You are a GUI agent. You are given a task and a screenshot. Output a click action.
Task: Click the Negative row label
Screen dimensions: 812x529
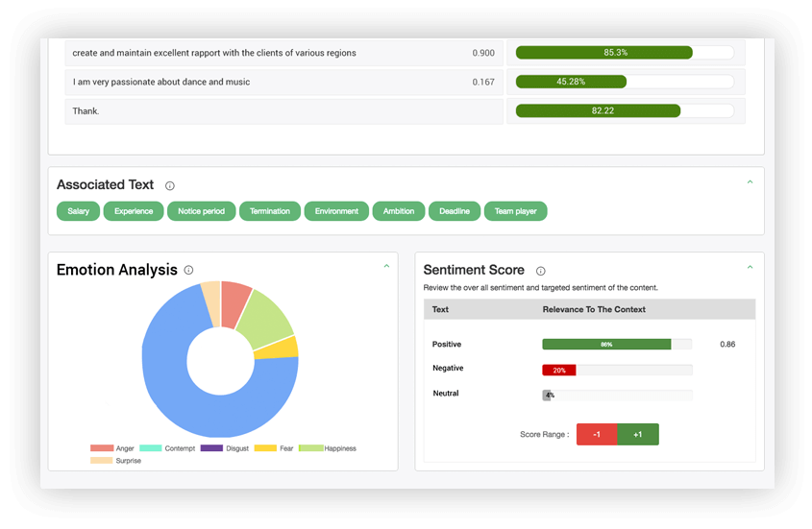click(x=448, y=368)
